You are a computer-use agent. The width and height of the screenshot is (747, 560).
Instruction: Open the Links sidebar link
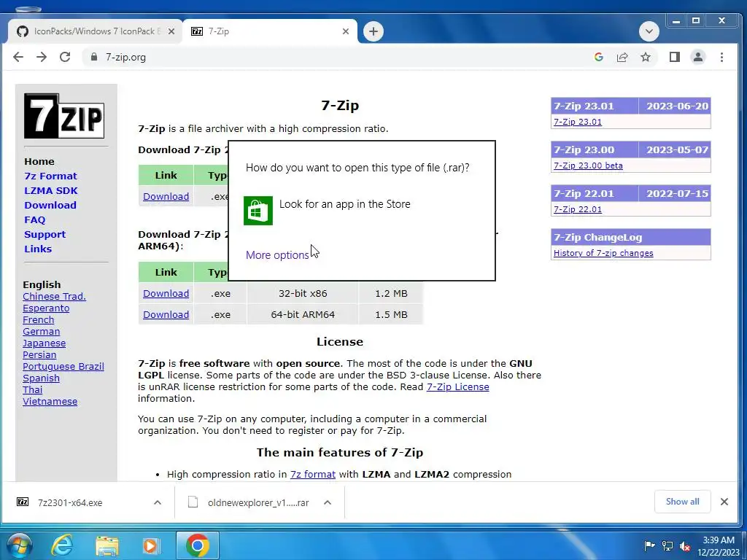(x=38, y=249)
